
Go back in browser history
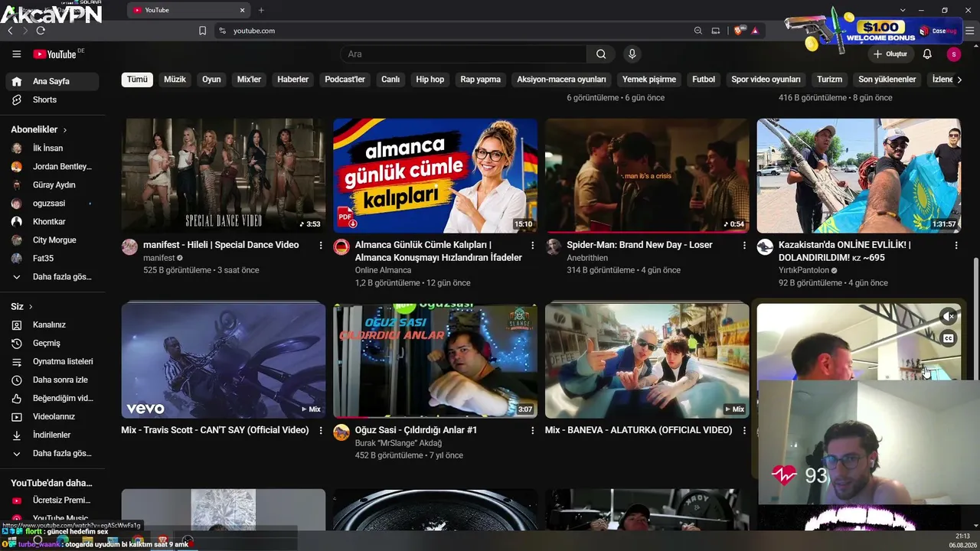tap(10, 31)
